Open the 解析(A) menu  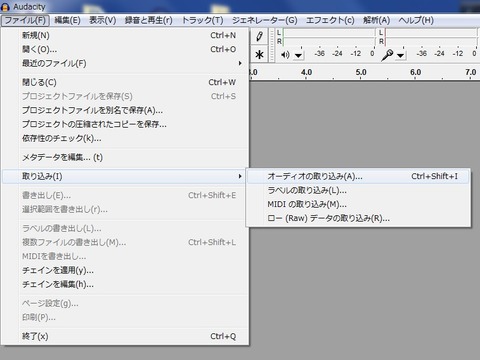coord(377,20)
